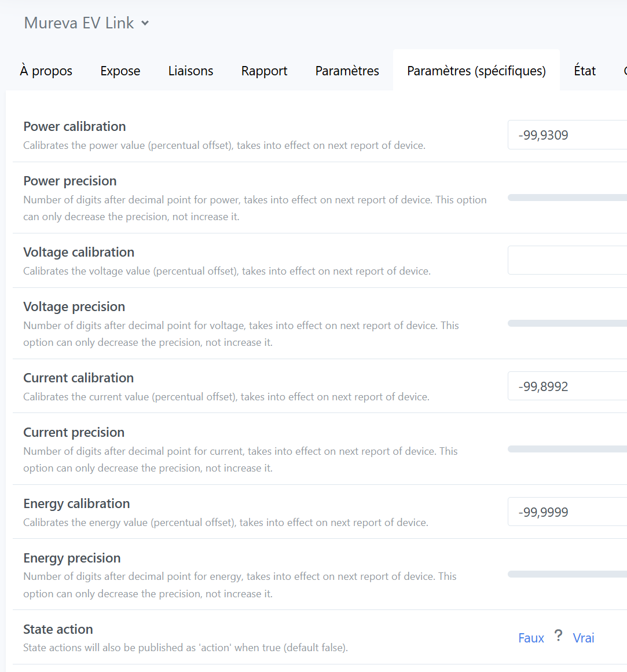The height and width of the screenshot is (672, 627).
Task: Click the Mureva EV Link title
Action: [79, 23]
